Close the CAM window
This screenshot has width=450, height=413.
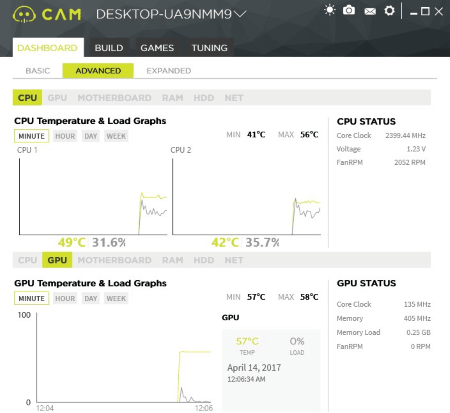point(439,11)
